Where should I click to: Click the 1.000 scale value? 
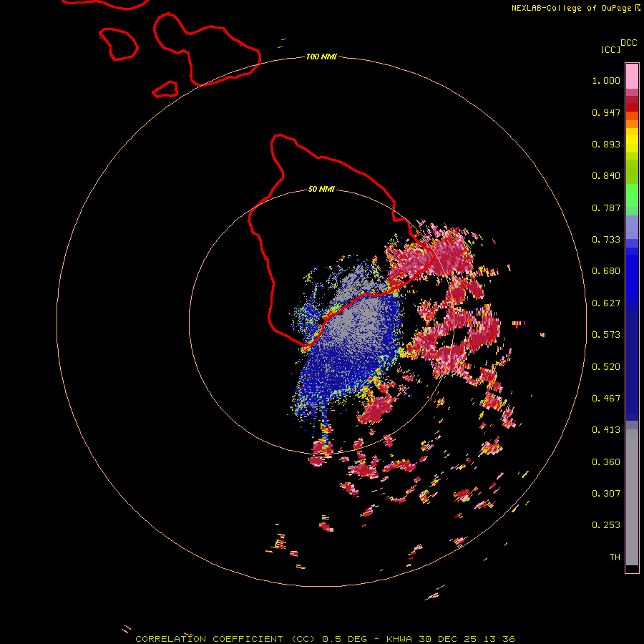(606, 80)
